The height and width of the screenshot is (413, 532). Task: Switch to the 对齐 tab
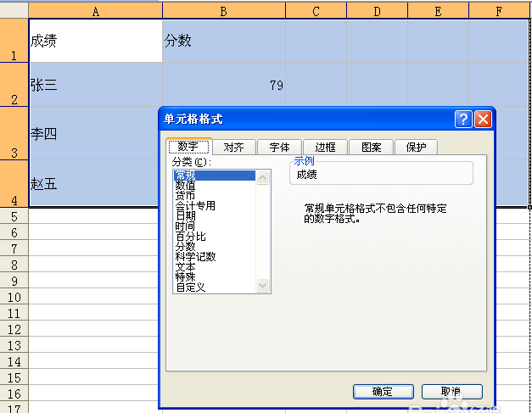pos(234,148)
